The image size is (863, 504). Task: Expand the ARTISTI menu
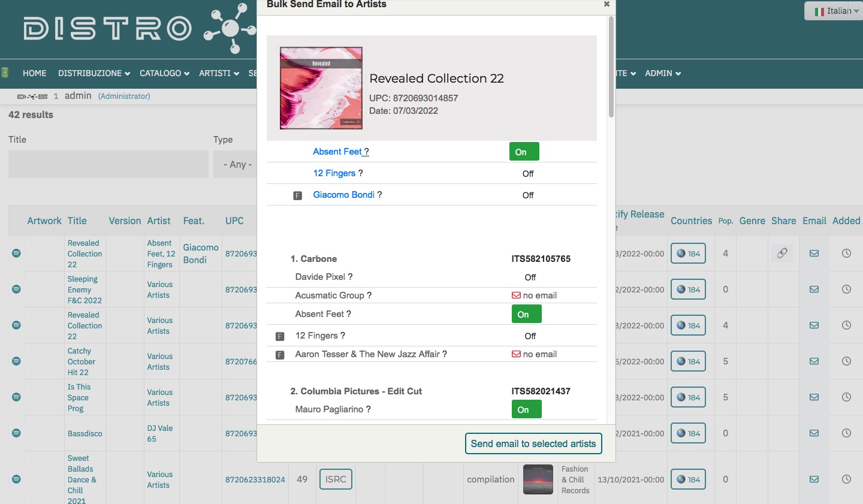[x=219, y=73]
